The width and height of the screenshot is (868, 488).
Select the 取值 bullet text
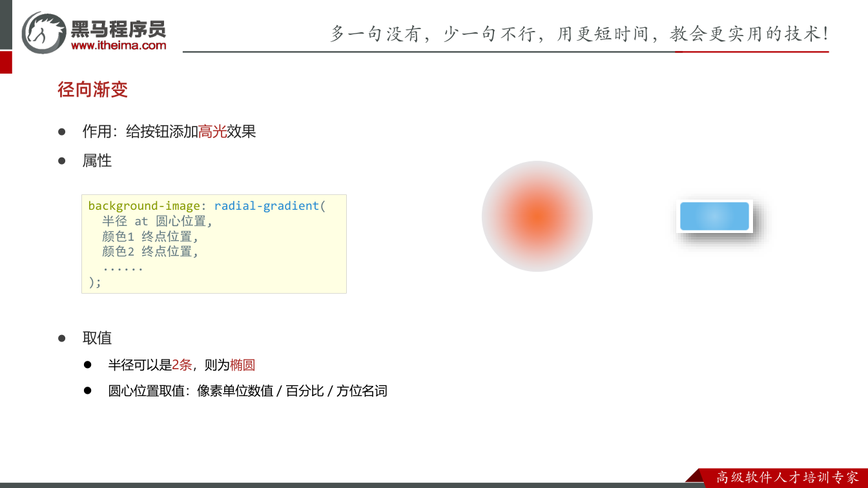(x=97, y=338)
